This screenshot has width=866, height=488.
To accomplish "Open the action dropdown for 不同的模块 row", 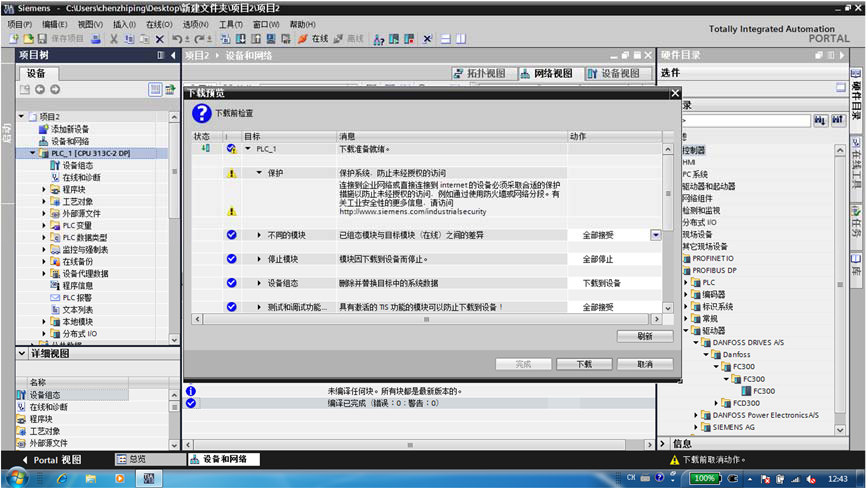I will tap(656, 235).
